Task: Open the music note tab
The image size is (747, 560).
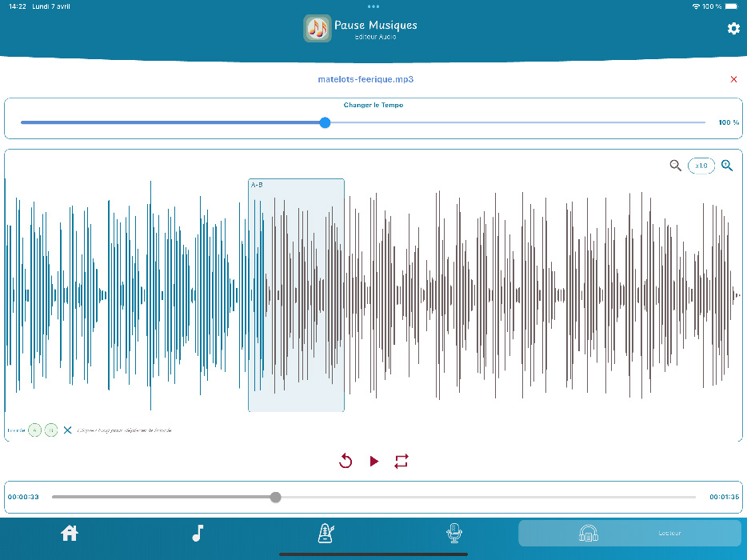Action: [198, 534]
